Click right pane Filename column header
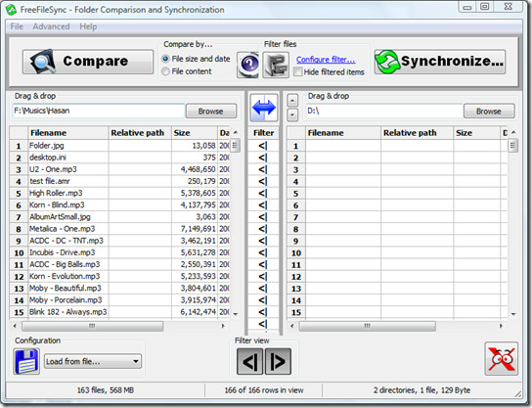The width and height of the screenshot is (532, 408). click(343, 133)
